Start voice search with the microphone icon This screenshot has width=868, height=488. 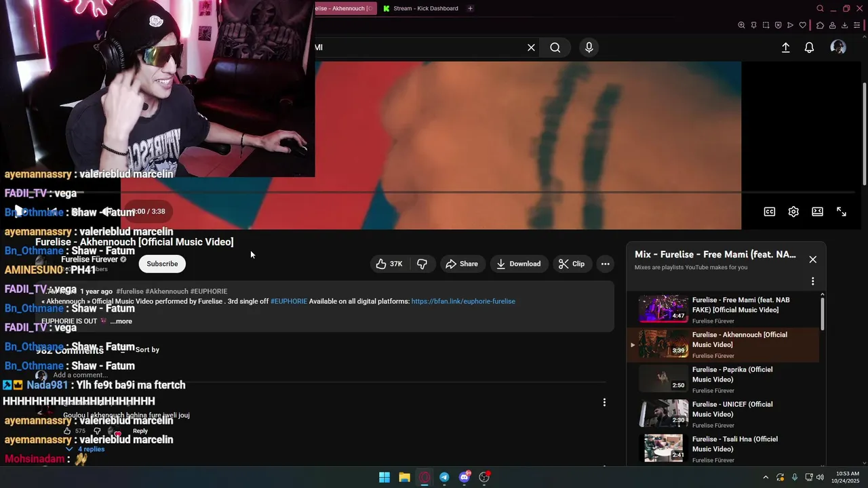589,47
